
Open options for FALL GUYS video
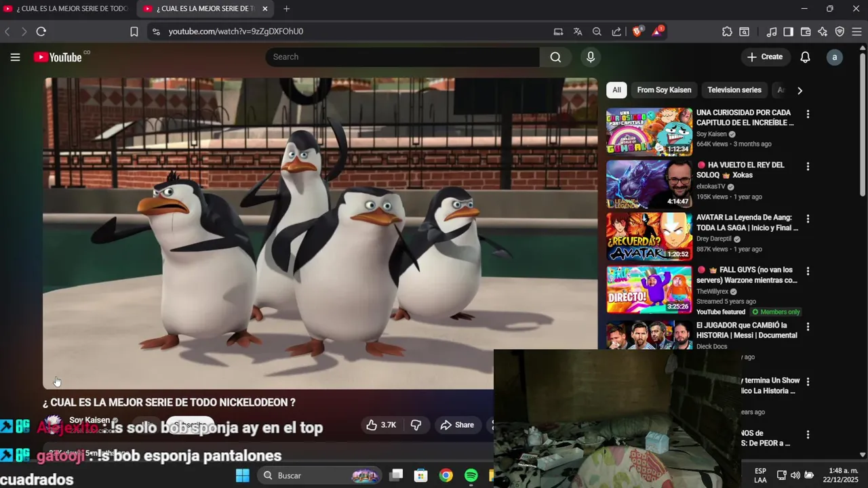pos(808,271)
